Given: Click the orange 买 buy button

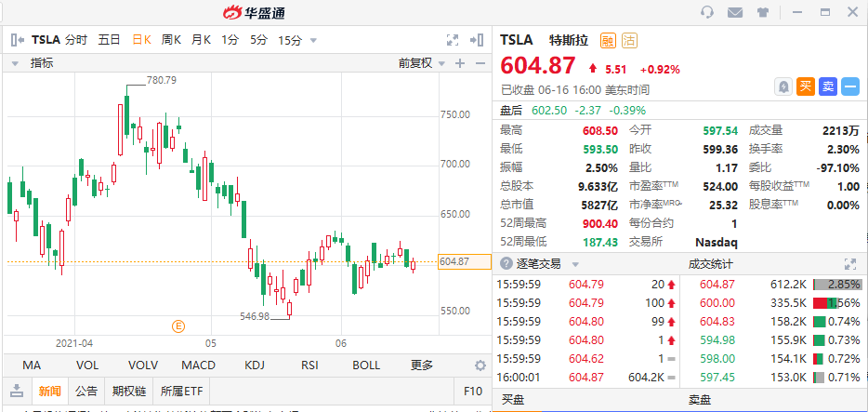Looking at the screenshot, I should click(x=806, y=86).
